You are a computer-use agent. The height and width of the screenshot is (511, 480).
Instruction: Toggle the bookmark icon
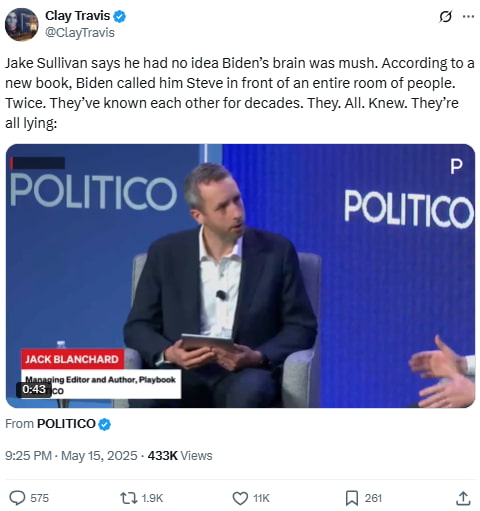[351, 498]
